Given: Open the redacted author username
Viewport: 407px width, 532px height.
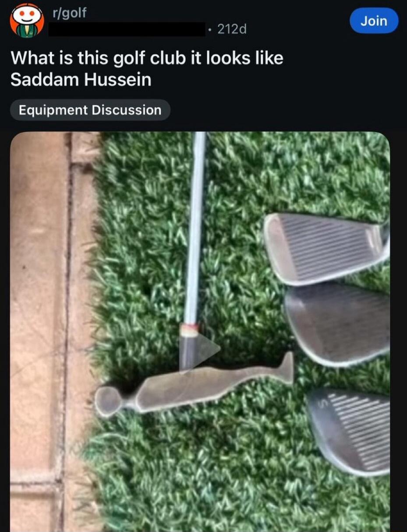Looking at the screenshot, I should [127, 29].
